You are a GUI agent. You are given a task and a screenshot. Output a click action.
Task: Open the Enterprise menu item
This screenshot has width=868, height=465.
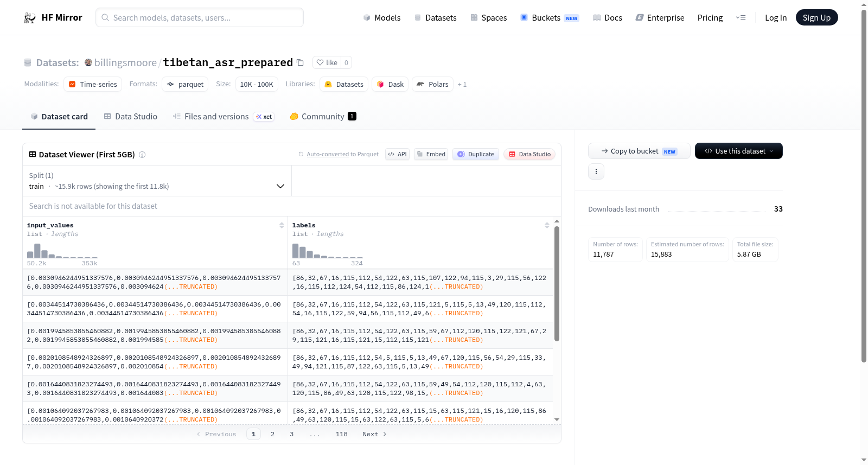pyautogui.click(x=660, y=18)
